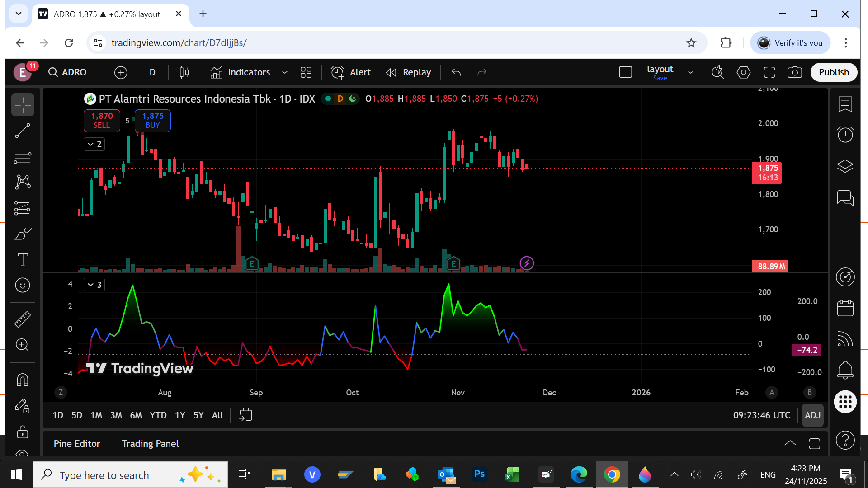The height and width of the screenshot is (488, 868).
Task: Click the Publish button
Action: [x=833, y=72]
